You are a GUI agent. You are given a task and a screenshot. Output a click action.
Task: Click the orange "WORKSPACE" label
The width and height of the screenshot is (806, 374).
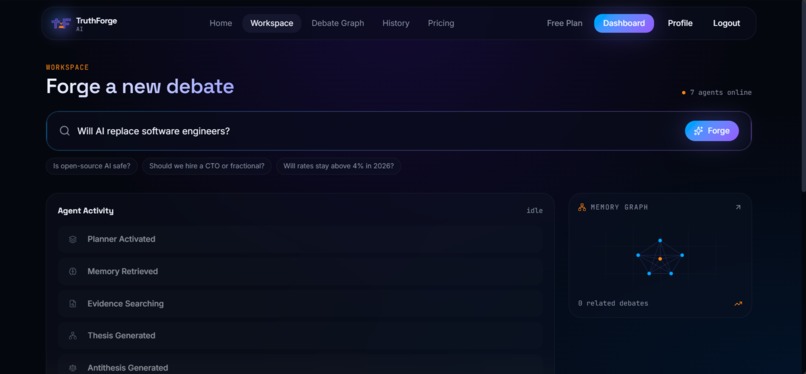point(67,67)
